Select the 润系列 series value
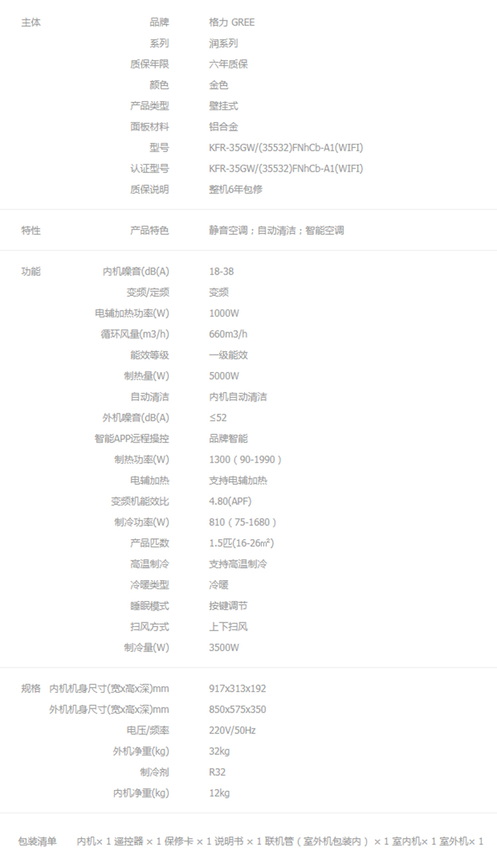This screenshot has width=497, height=868. 223,44
